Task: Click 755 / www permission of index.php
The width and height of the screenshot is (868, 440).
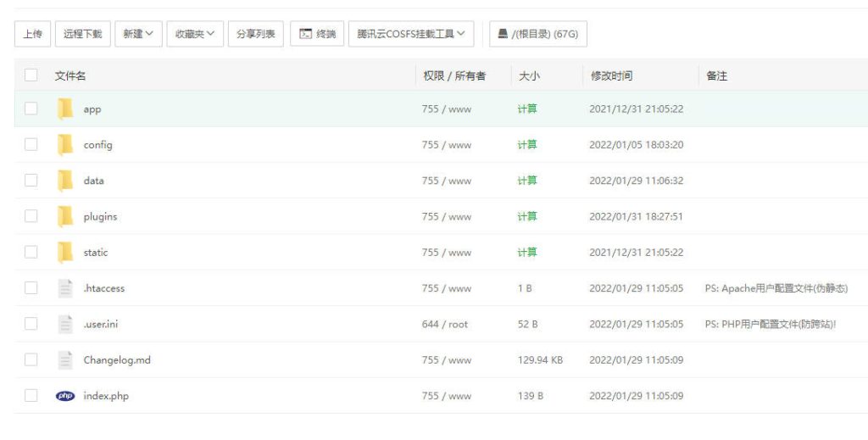Action: tap(447, 396)
